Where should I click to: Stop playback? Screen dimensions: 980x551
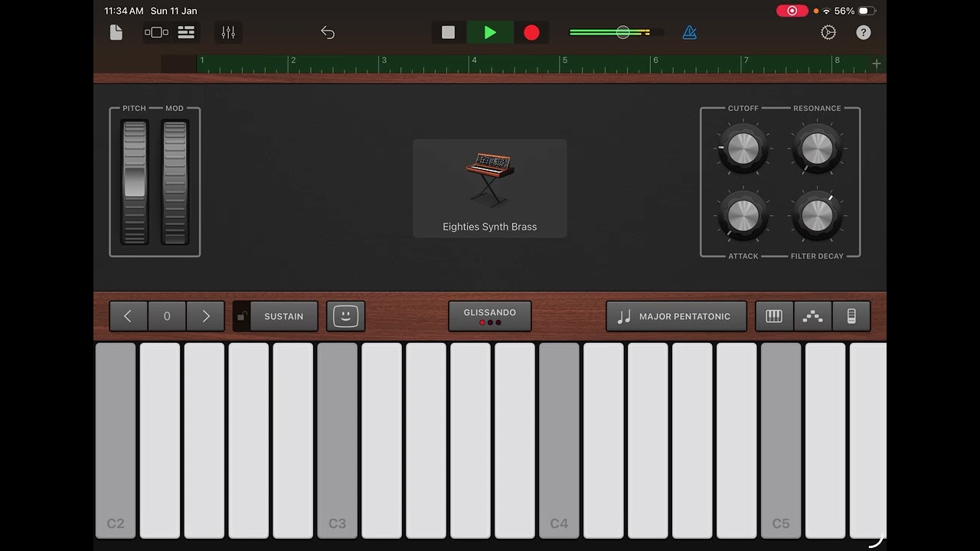tap(449, 32)
